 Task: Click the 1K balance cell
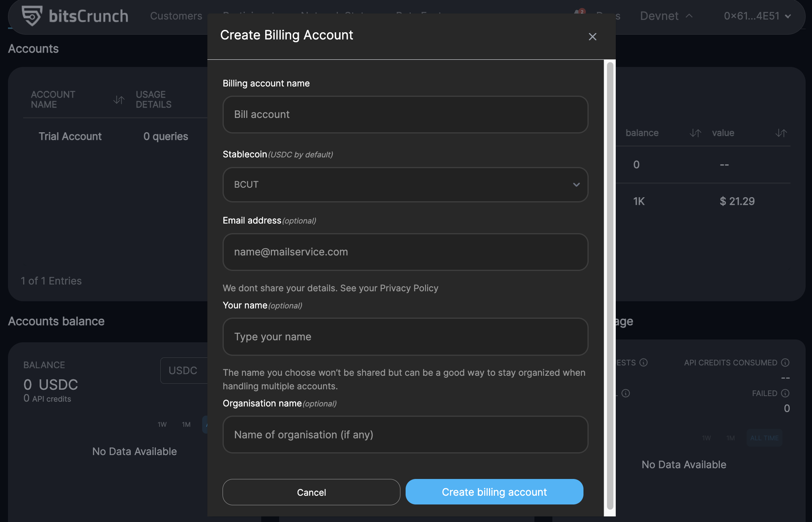[639, 201]
